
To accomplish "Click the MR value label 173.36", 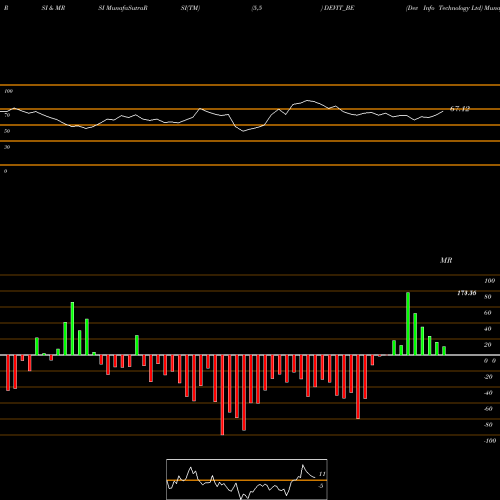I will [x=467, y=293].
